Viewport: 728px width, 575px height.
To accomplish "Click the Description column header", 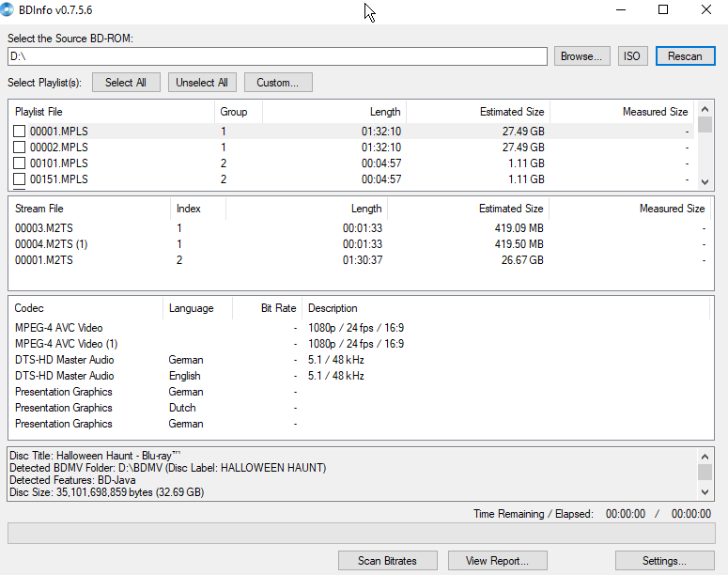I will 506,308.
